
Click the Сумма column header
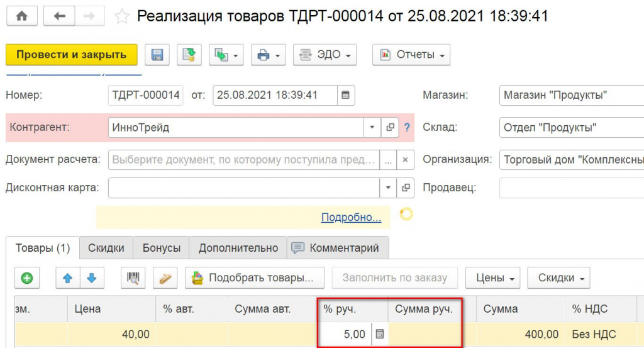pyautogui.click(x=520, y=309)
